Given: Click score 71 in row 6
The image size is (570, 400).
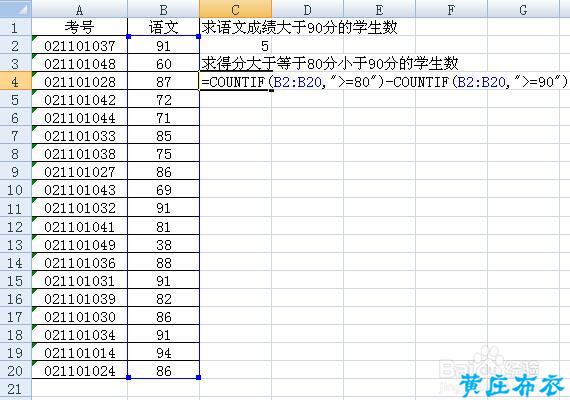Looking at the screenshot, I should point(163,117).
